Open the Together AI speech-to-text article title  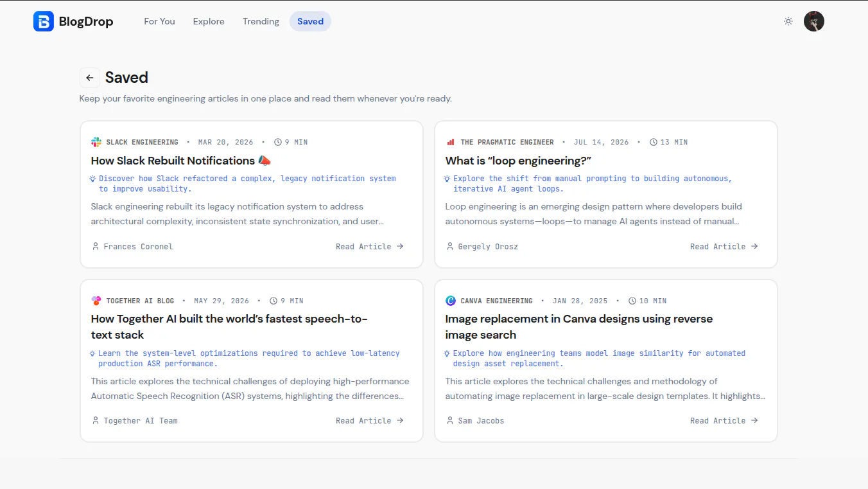point(229,327)
